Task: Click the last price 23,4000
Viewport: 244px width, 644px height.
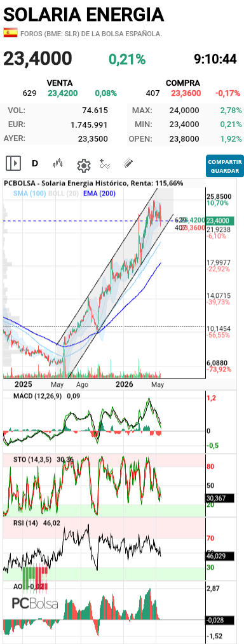Action: [x=37, y=58]
